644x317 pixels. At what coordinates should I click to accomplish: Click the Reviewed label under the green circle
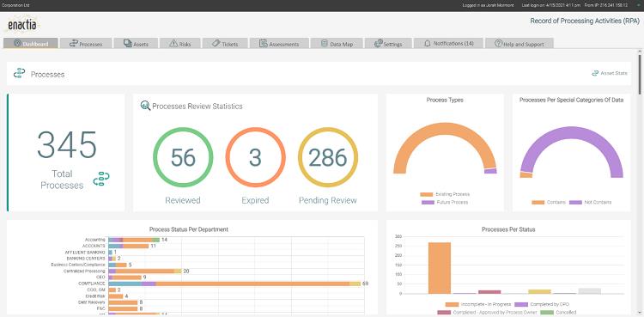(x=183, y=200)
